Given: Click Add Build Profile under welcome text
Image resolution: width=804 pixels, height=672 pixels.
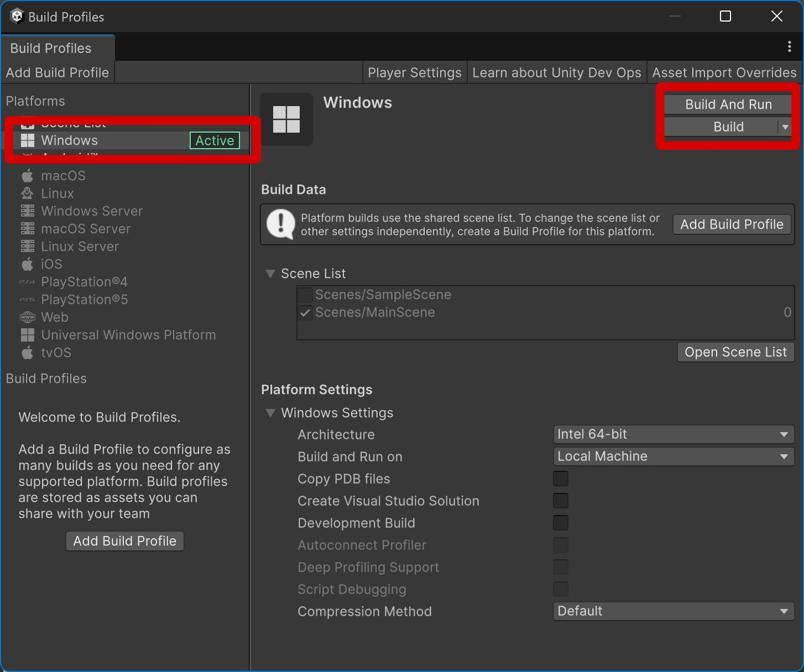Looking at the screenshot, I should (x=125, y=541).
